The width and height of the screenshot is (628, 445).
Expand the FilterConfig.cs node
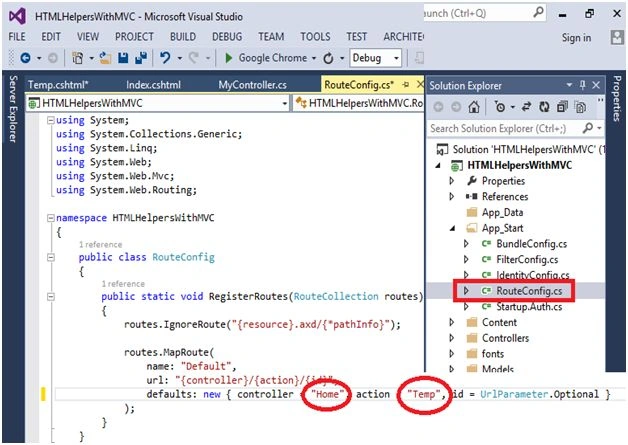coord(466,259)
